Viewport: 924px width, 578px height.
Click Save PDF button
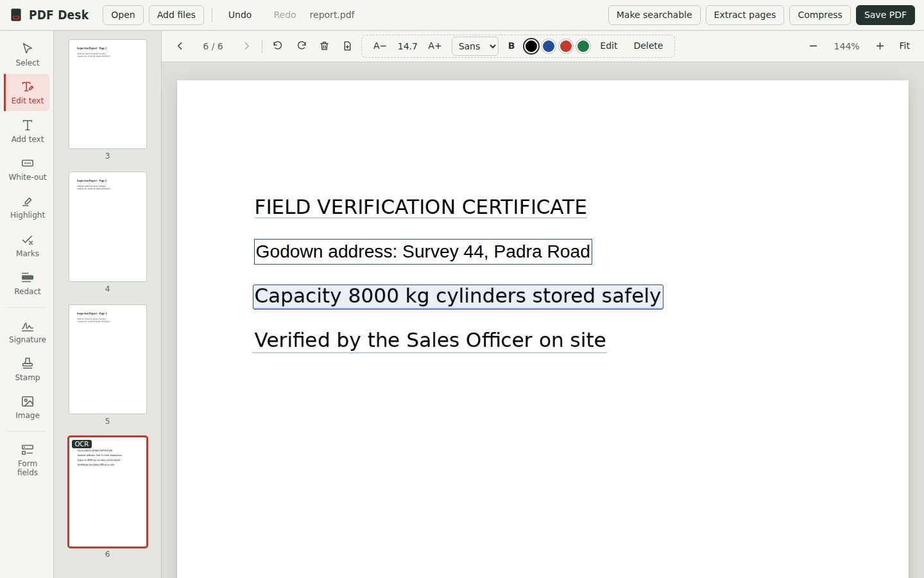coord(886,15)
